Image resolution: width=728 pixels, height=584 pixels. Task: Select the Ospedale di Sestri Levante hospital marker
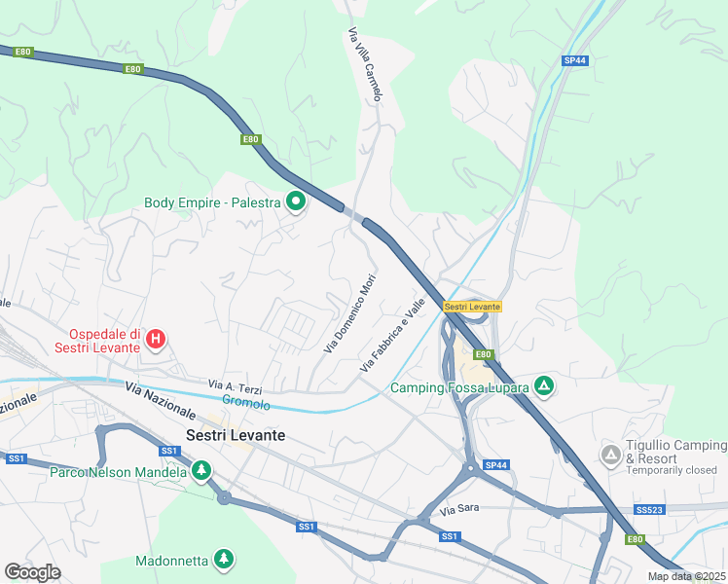(x=156, y=339)
